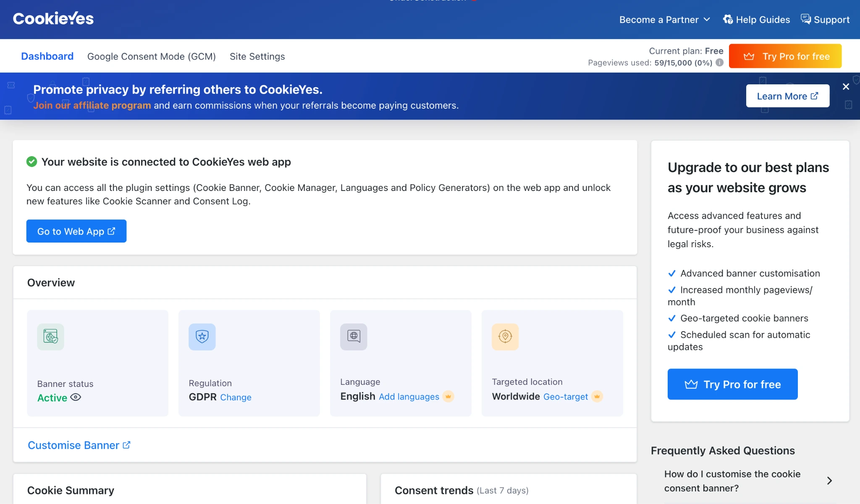Click the crown badge next to Geo-target

point(597,397)
